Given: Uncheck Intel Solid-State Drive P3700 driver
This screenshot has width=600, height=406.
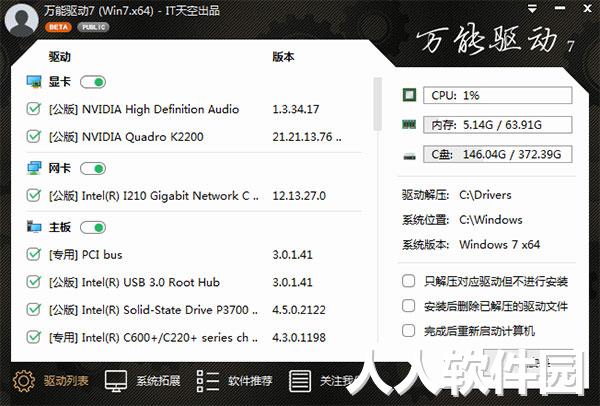Looking at the screenshot, I should (x=34, y=310).
